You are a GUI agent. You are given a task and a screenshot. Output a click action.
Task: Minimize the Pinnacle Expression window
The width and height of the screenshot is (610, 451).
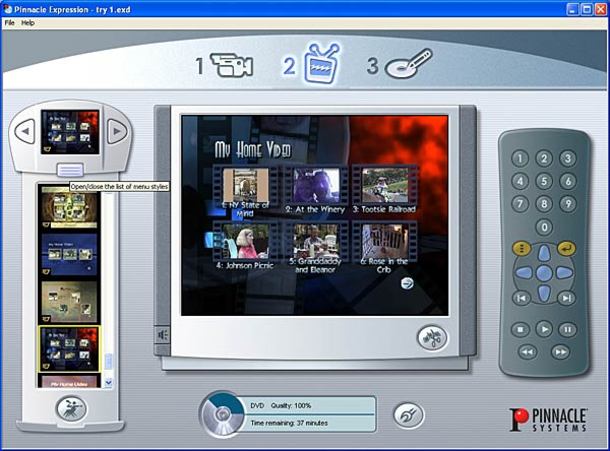click(x=572, y=9)
